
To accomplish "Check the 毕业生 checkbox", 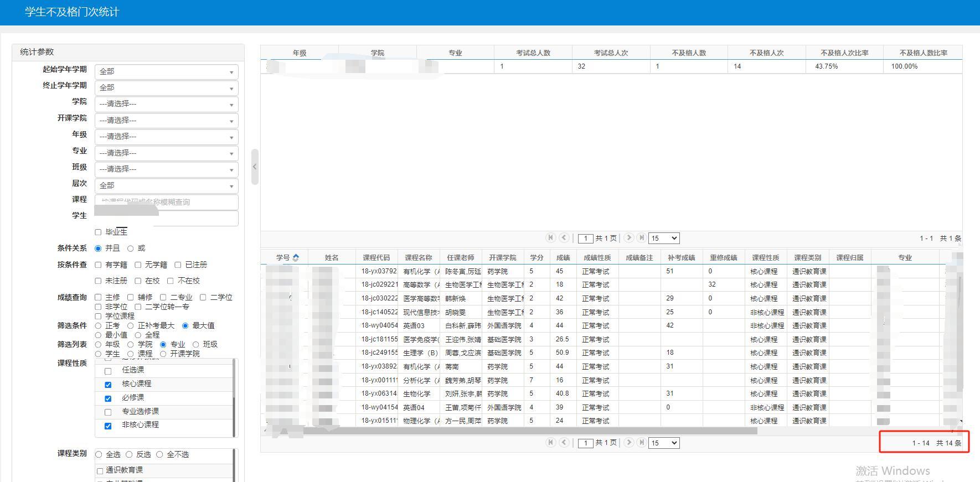I will click(x=98, y=232).
